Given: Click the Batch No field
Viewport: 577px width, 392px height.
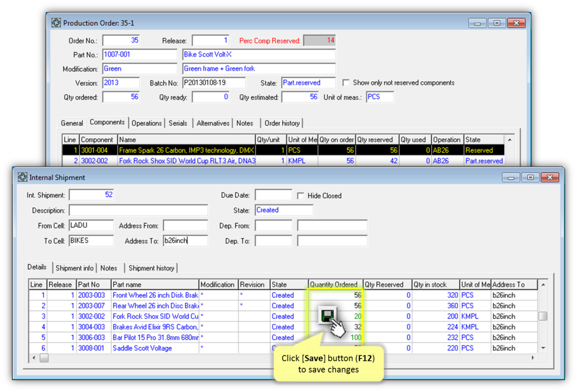Looking at the screenshot, I should pos(214,83).
